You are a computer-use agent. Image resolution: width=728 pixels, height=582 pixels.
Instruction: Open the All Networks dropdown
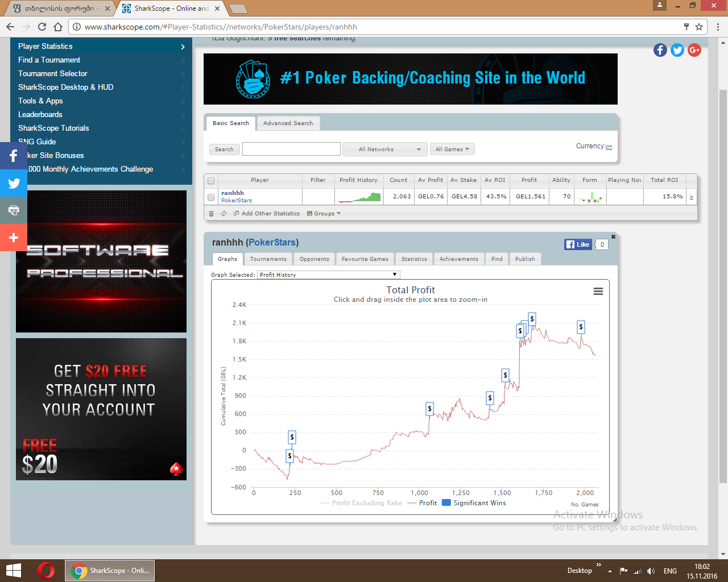tap(385, 149)
